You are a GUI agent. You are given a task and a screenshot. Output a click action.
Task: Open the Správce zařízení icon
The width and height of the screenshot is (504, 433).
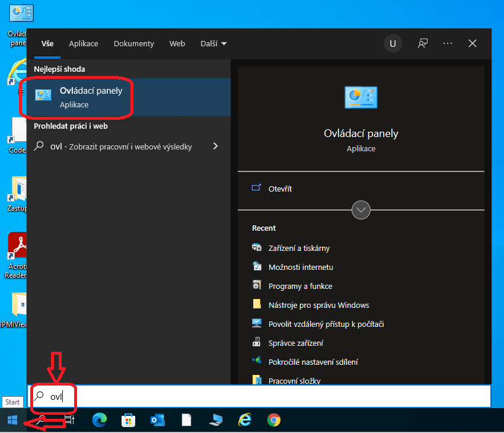point(257,342)
